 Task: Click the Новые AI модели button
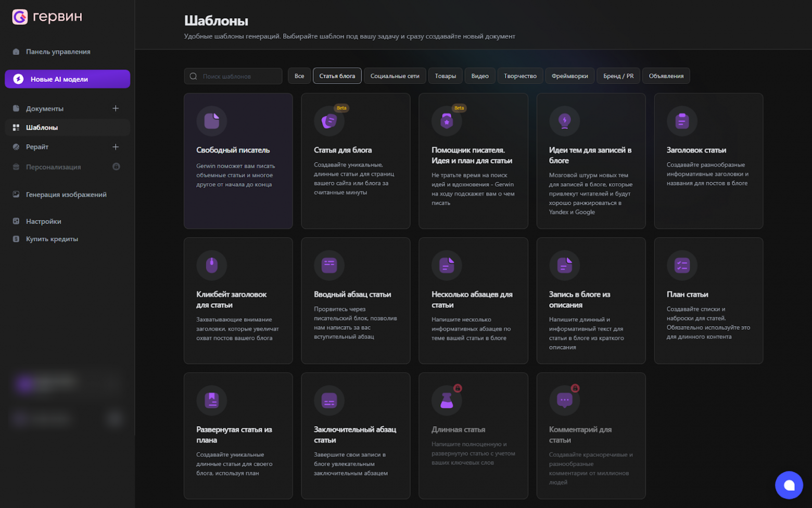coord(67,79)
